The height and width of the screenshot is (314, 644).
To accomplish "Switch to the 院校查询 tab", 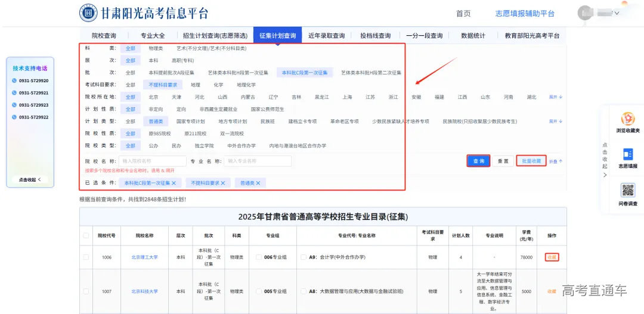I will click(x=104, y=36).
